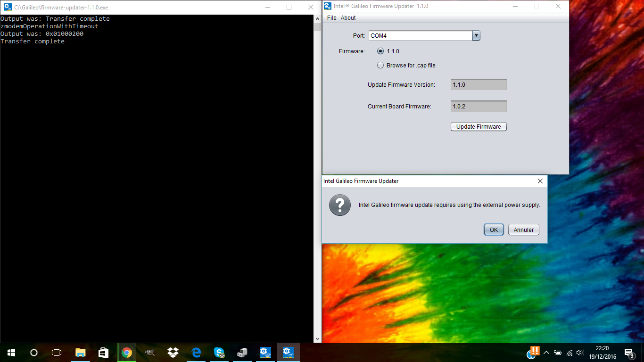Click the console window's scroll down arrow
The width and height of the screenshot is (644, 362).
(317, 338)
